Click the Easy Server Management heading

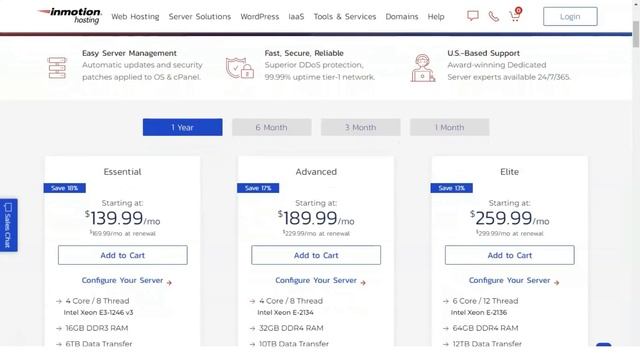point(129,53)
